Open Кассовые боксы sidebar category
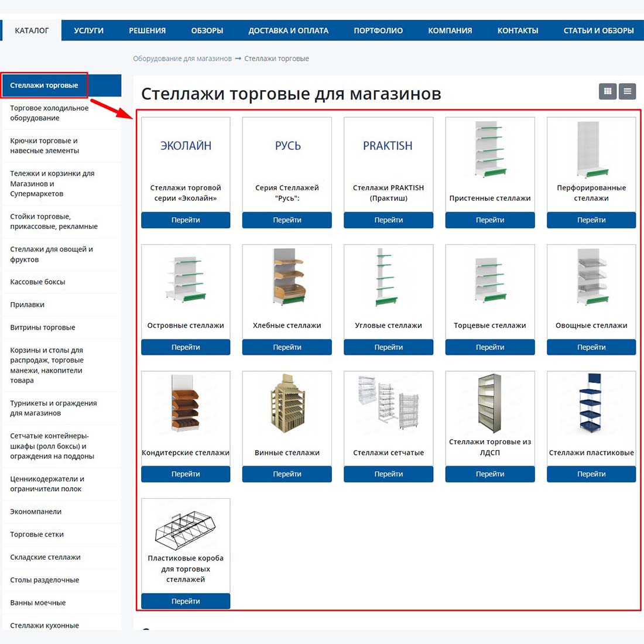This screenshot has height=644, width=644. tap(37, 282)
